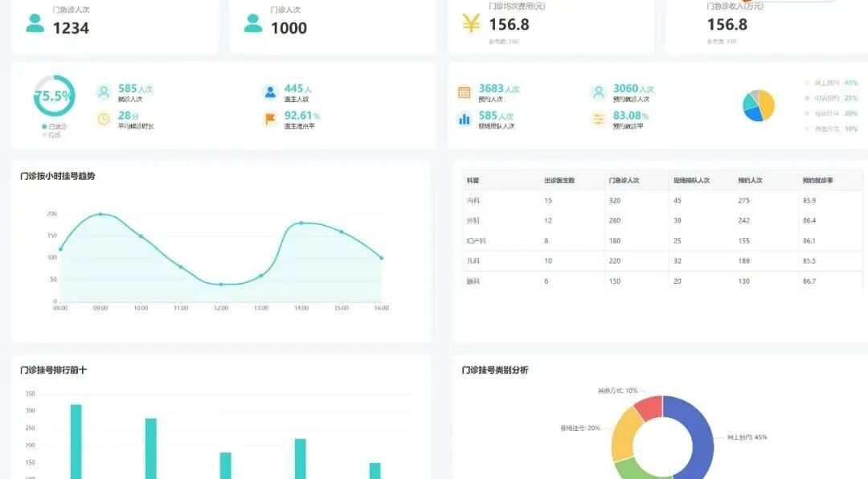
Task: Click the person icon for 医生人数
Action: pyautogui.click(x=269, y=91)
